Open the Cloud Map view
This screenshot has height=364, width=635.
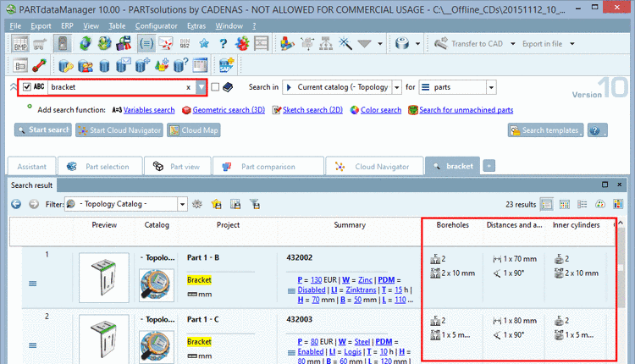click(x=193, y=130)
